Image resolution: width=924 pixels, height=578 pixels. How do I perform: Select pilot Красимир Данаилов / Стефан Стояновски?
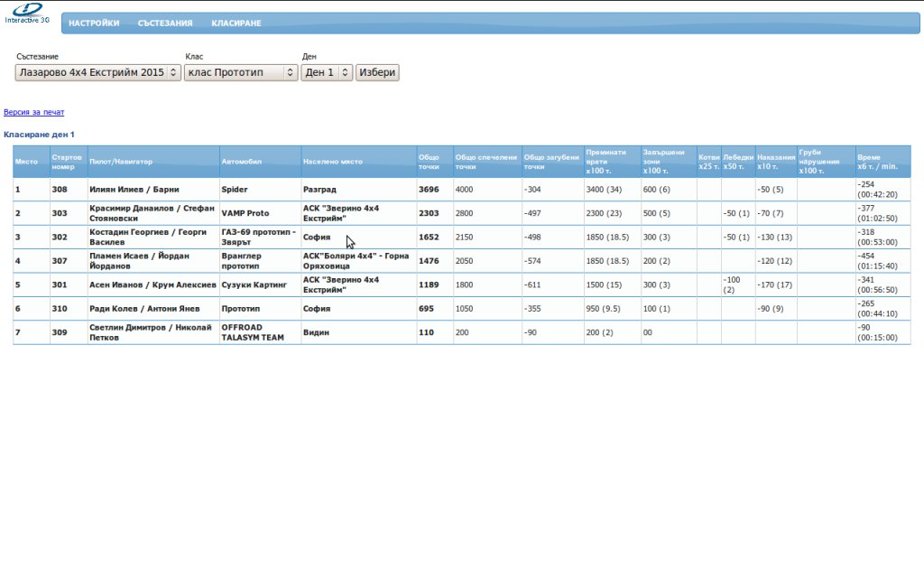pyautogui.click(x=152, y=213)
